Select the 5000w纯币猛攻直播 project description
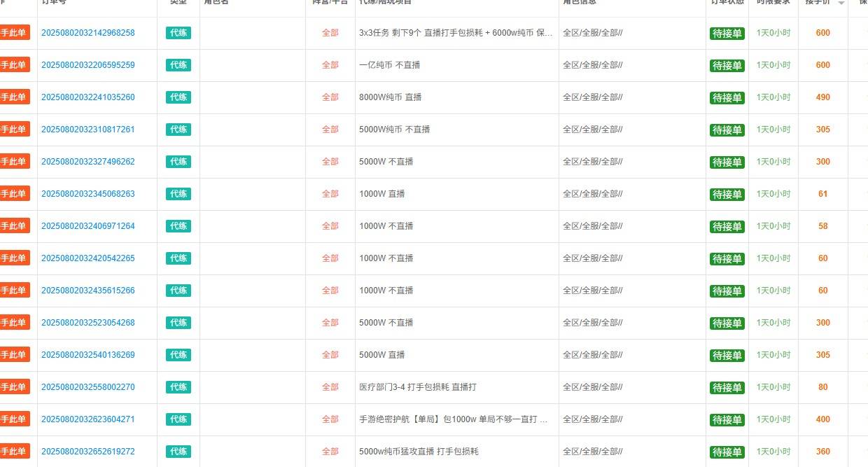The height and width of the screenshot is (467, 868). pyautogui.click(x=419, y=452)
